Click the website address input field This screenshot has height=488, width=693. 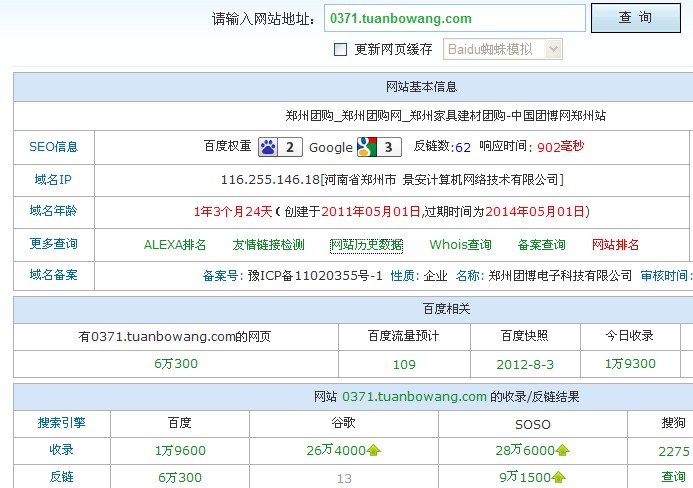point(455,18)
